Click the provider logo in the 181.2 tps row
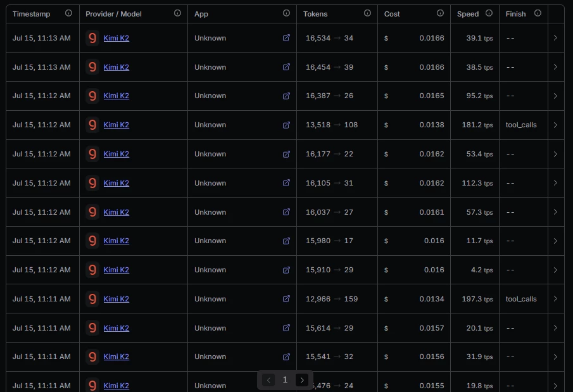The image size is (573, 392). [x=92, y=125]
